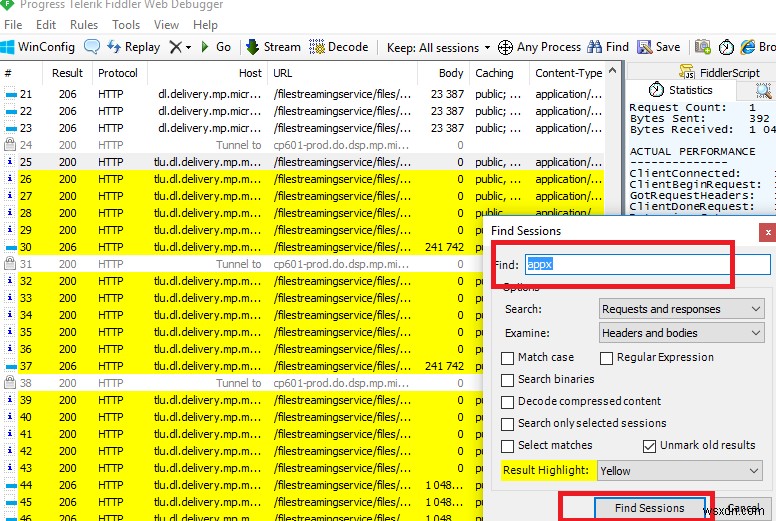Click the Find Sessions button
776x521 pixels.
coord(649,508)
